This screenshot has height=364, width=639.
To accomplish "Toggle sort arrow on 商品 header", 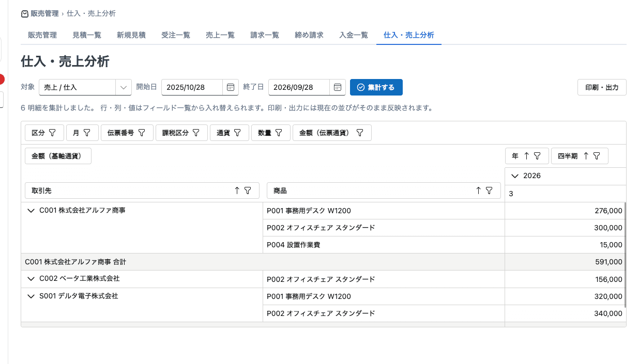I will [478, 191].
